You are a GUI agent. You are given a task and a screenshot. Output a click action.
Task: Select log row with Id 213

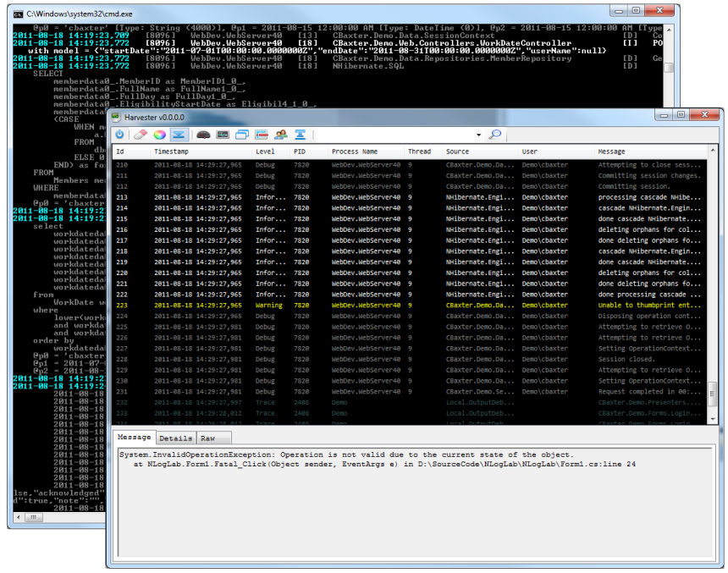[410, 197]
